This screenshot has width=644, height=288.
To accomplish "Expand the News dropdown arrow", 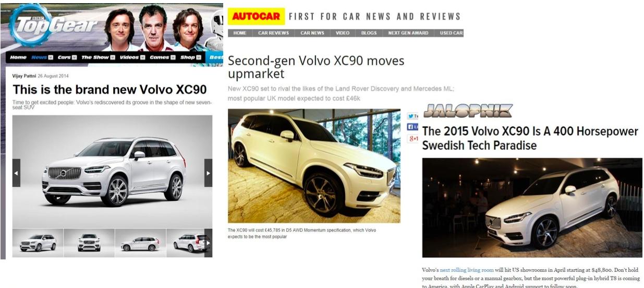I will (51, 57).
